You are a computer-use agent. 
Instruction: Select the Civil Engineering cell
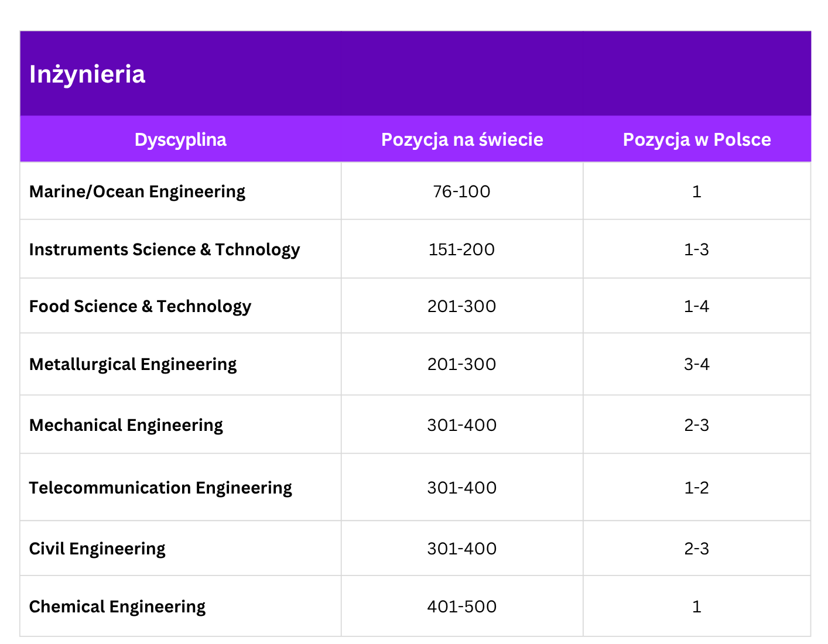[x=97, y=549]
